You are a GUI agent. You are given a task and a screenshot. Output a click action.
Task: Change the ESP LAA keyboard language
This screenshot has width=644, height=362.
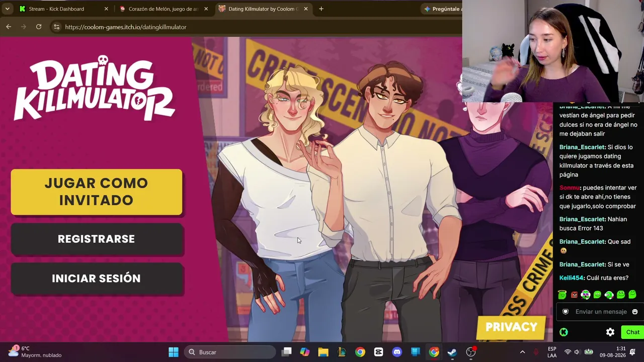point(552,352)
